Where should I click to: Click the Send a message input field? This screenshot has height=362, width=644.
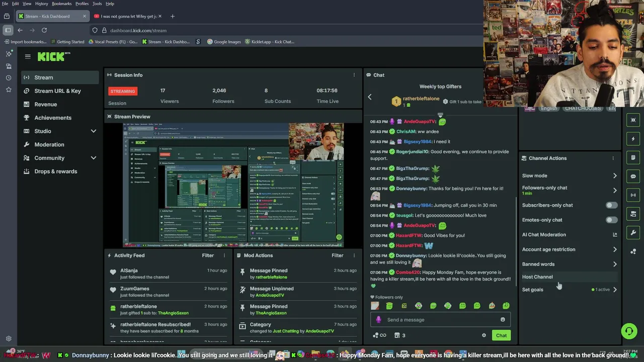click(441, 320)
